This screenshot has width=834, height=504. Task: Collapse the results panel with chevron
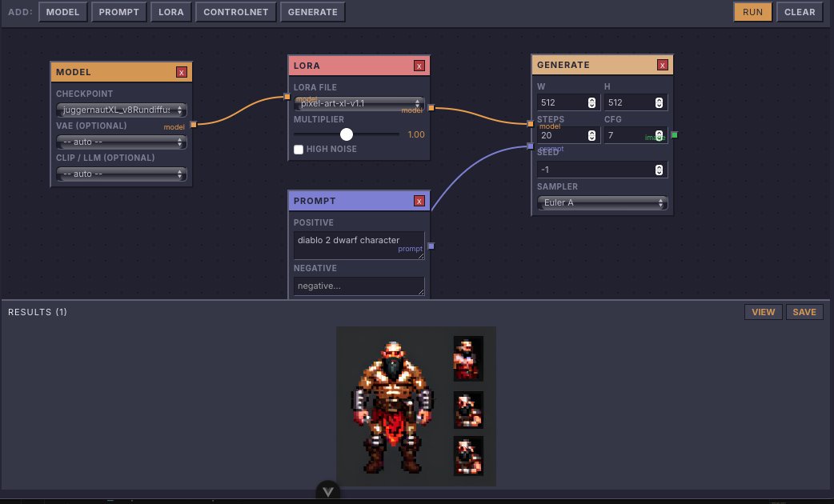coord(328,492)
